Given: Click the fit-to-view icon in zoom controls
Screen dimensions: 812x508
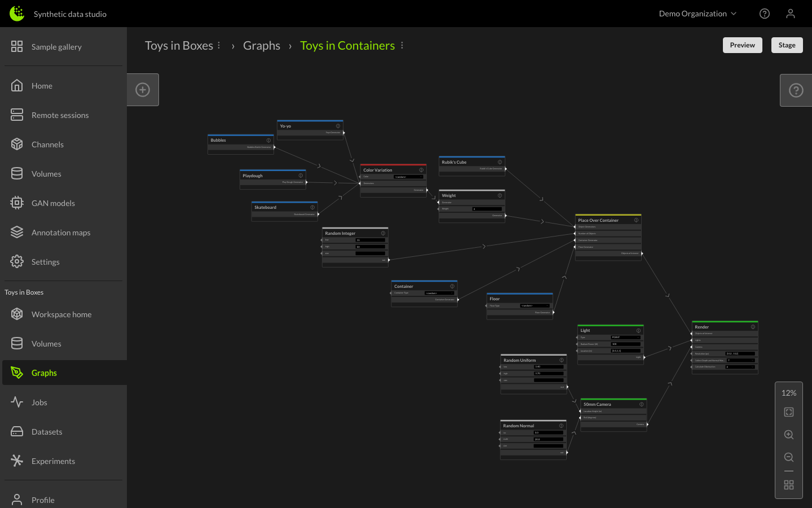Looking at the screenshot, I should coord(788,411).
